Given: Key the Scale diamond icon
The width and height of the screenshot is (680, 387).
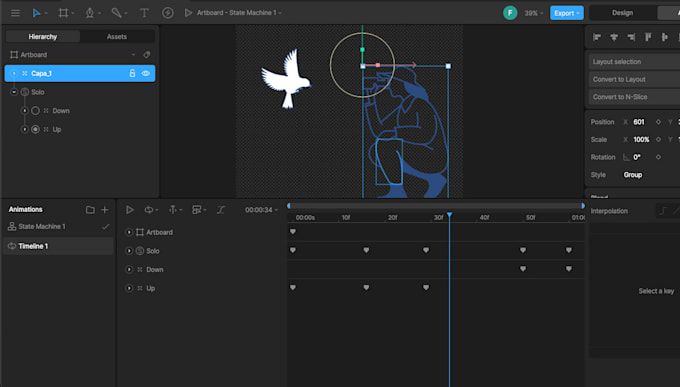Looking at the screenshot, I should coord(658,140).
